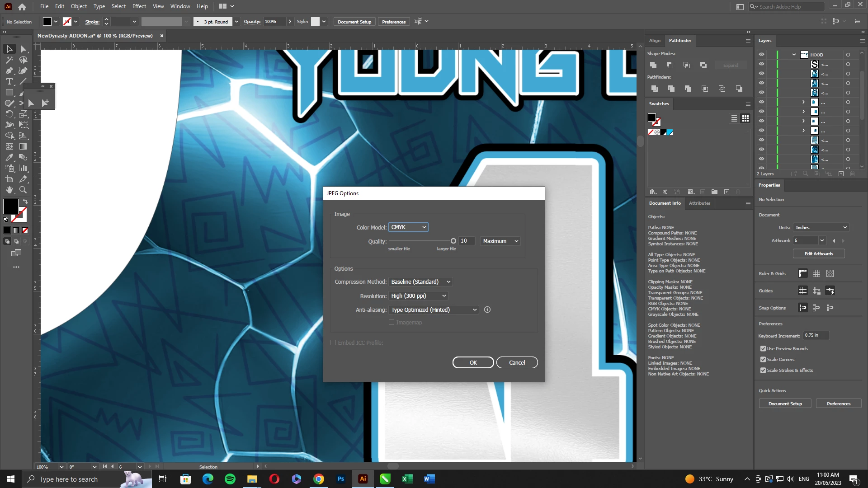The width and height of the screenshot is (868, 488).
Task: Open the Resolution dropdown
Action: click(x=418, y=296)
